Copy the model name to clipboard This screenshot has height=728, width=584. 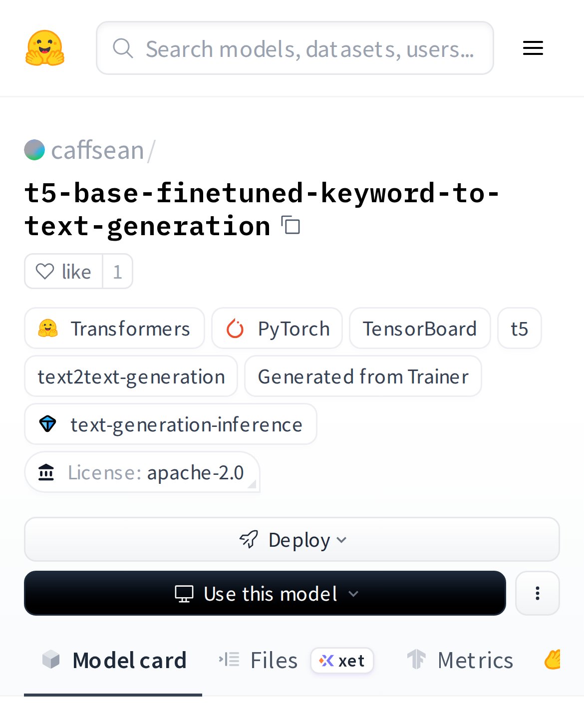(x=291, y=226)
